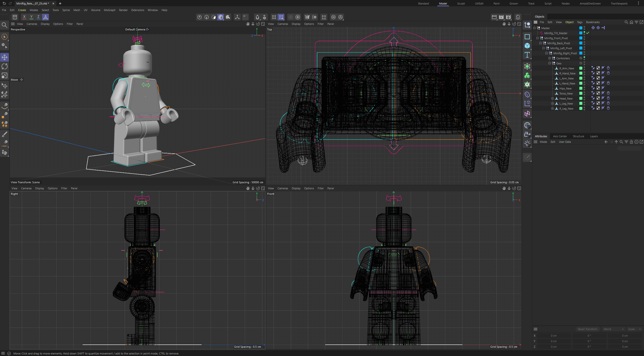Open the search icon in Objects panel
The width and height of the screenshot is (644, 356).
click(626, 22)
